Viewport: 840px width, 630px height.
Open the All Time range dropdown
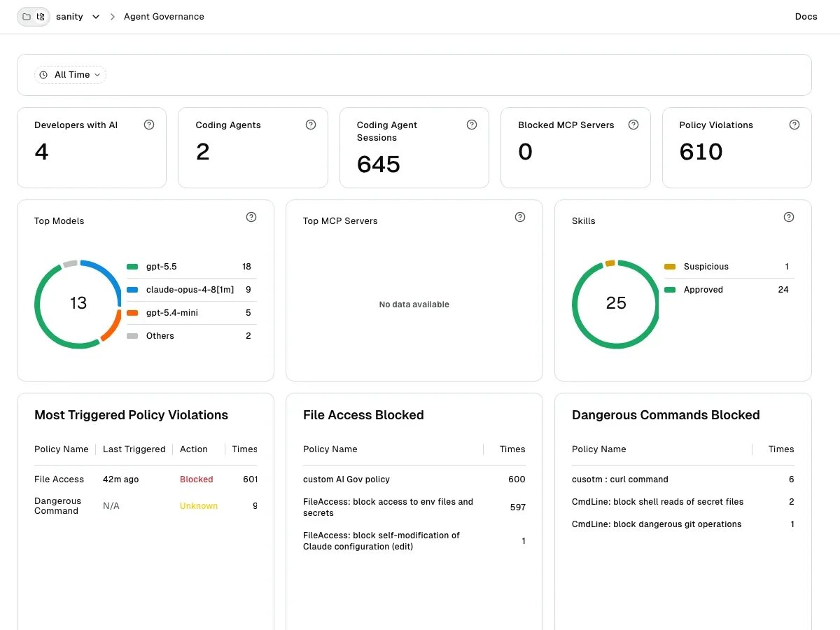(70, 75)
